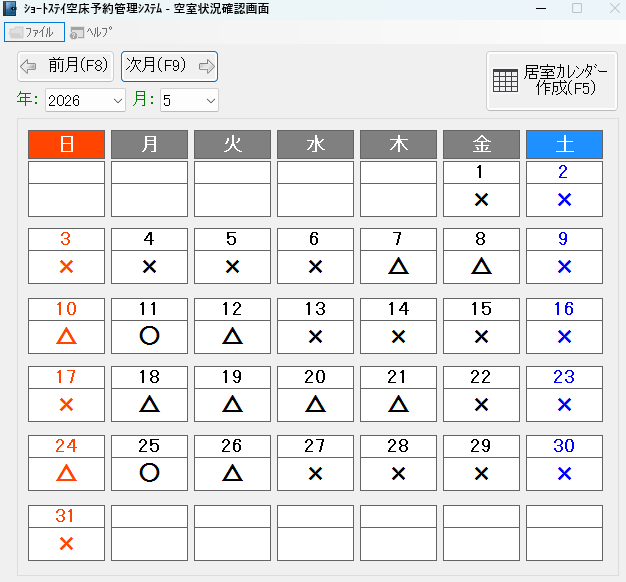Viewport: 626px width, 582px height.
Task: Click the orange X icon under May 3
Action: coord(66,267)
